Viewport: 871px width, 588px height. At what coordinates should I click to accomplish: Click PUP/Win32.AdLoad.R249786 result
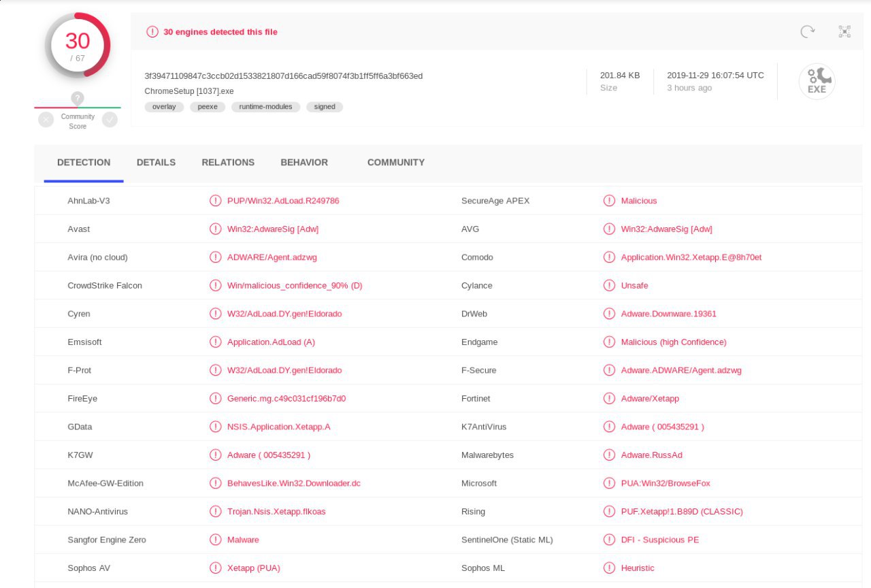coord(283,201)
